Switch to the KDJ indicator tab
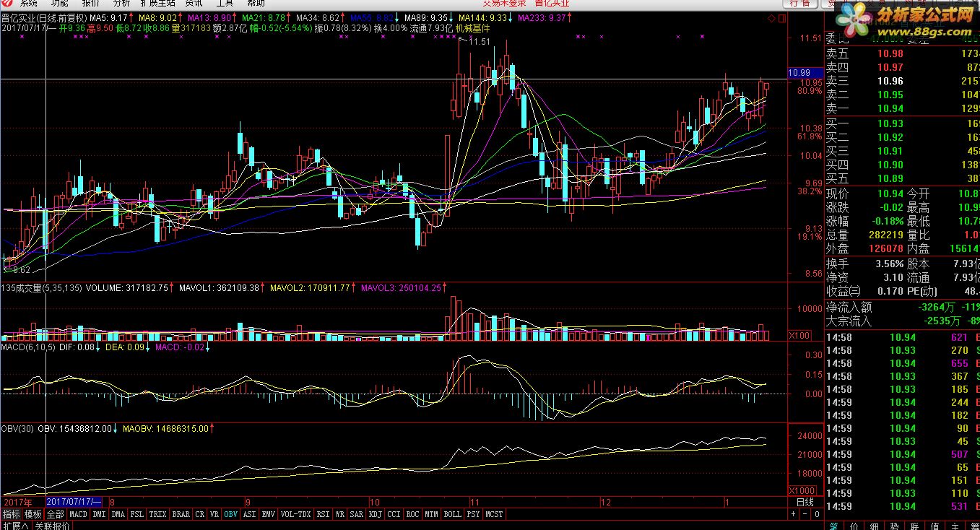Image resolution: width=980 pixels, height=530 pixels. click(375, 514)
